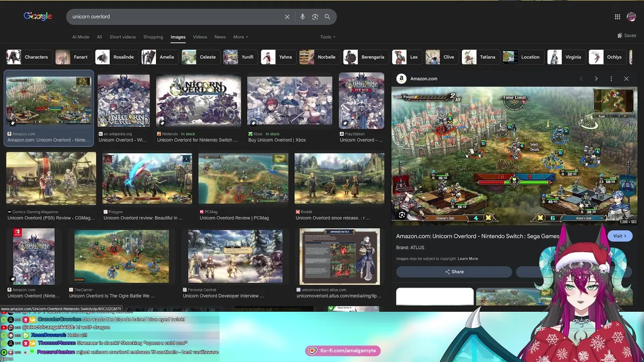Click the Google logo

38,17
